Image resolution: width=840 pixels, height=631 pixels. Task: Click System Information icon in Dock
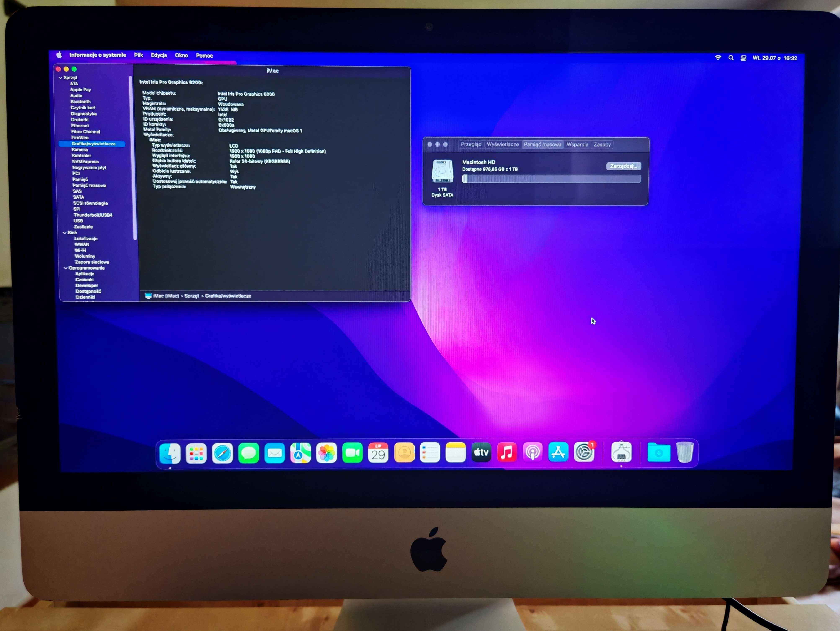point(622,452)
